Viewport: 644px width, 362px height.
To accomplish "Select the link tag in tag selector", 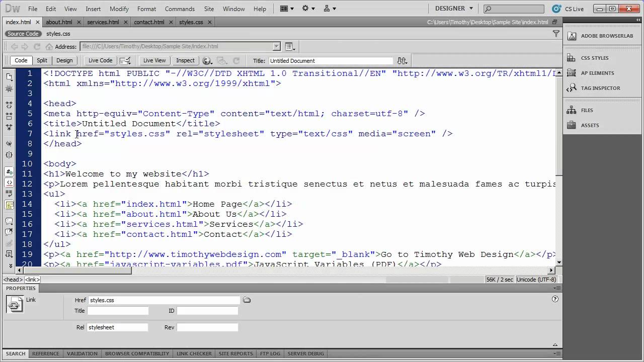I will point(33,280).
